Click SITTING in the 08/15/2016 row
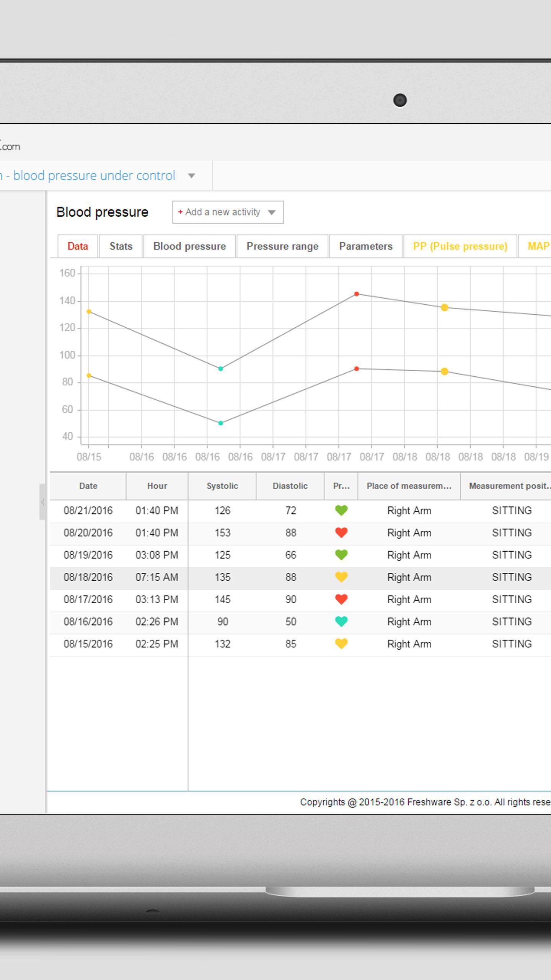 (x=512, y=644)
